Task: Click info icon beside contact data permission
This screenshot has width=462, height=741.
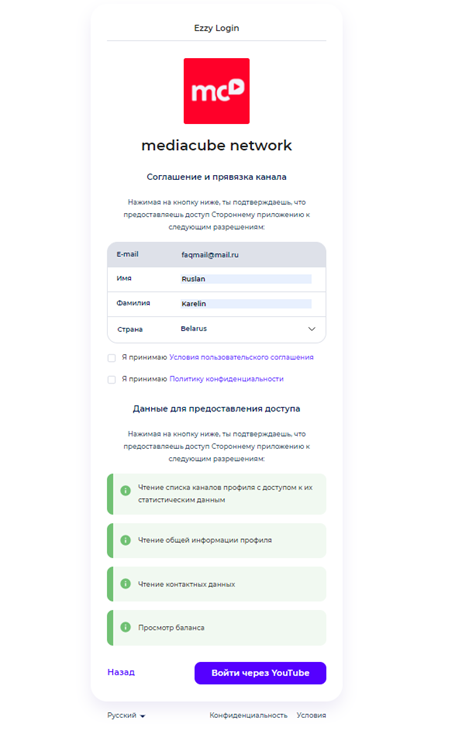Action: [125, 584]
